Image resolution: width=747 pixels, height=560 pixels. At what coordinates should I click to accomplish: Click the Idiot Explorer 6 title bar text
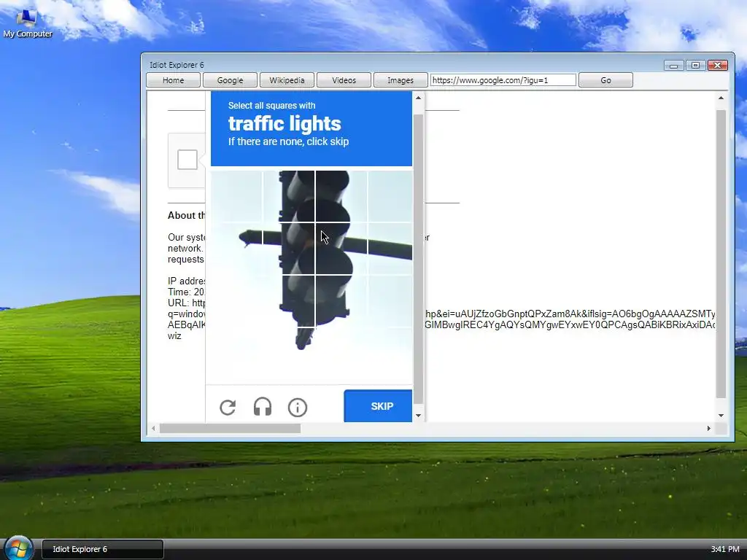(177, 65)
